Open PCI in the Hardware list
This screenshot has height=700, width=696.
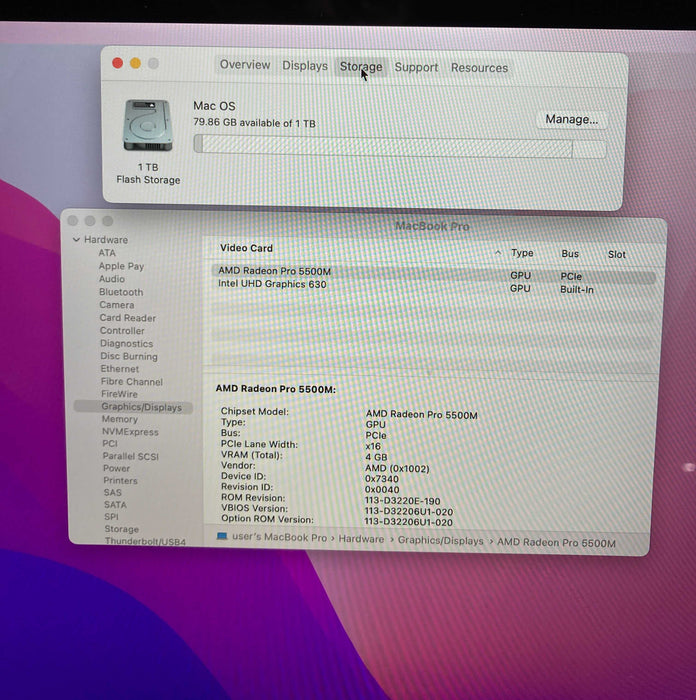[x=110, y=444]
